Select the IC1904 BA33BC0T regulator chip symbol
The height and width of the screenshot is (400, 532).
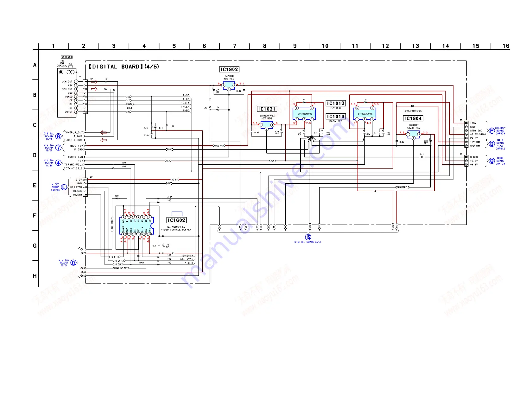pyautogui.click(x=414, y=135)
